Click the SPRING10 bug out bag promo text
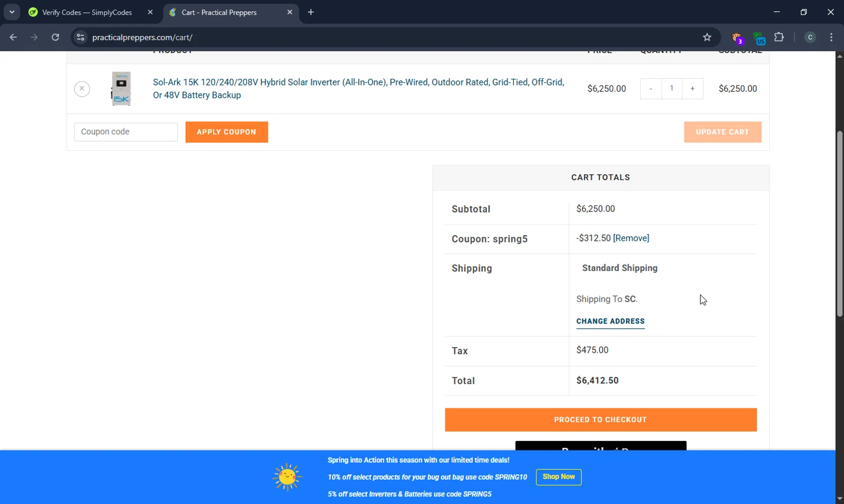Viewport: 844px width, 504px height. 427,478
